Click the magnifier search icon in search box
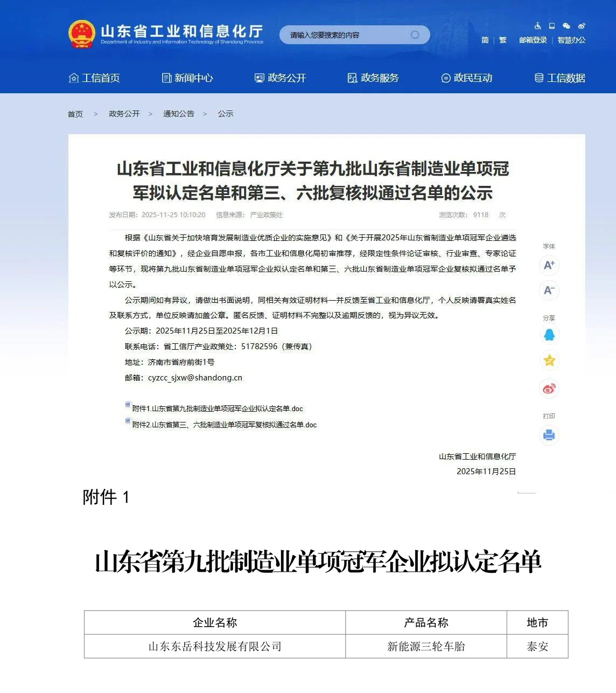Screen dimensions: 616x693 415,35
